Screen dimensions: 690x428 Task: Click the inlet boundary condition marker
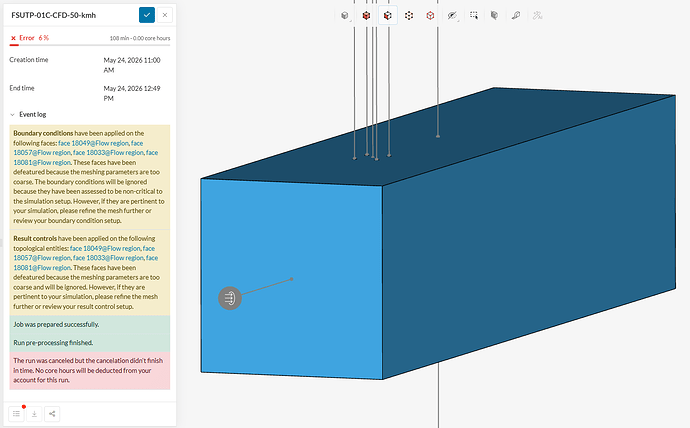coord(230,298)
